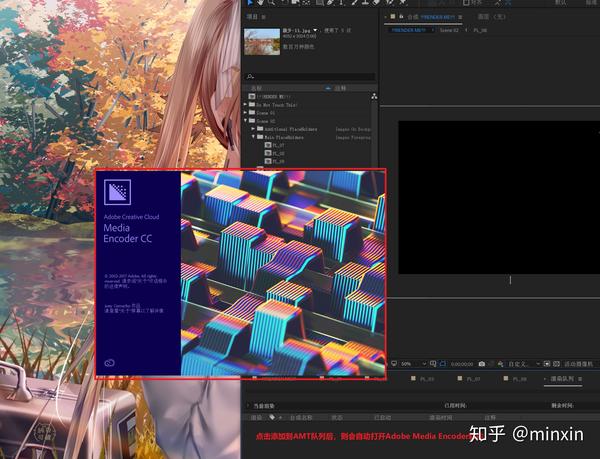Select the PL_07 composition item

click(276, 145)
